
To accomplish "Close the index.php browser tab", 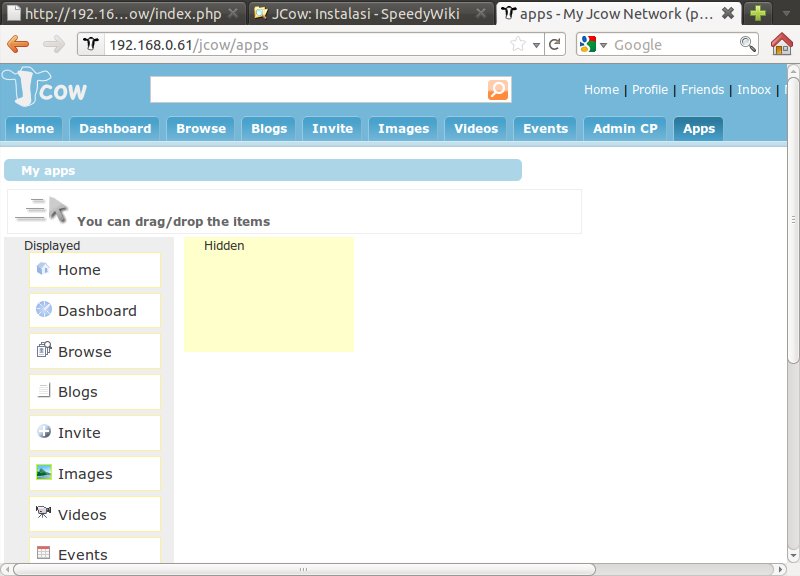I will pyautogui.click(x=233, y=13).
